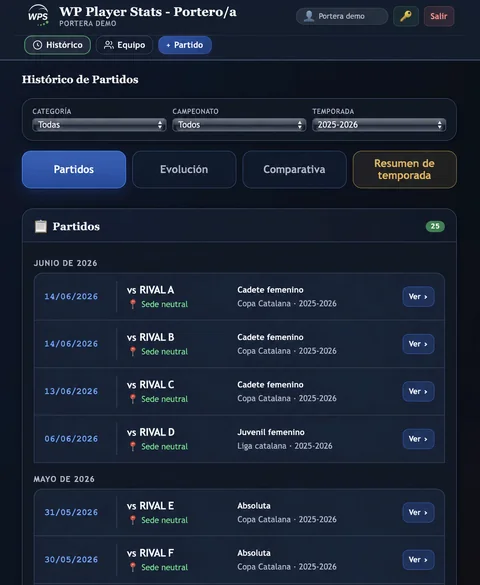Click the WPS logo icon
Screen dimensions: 480x585
(38, 15)
